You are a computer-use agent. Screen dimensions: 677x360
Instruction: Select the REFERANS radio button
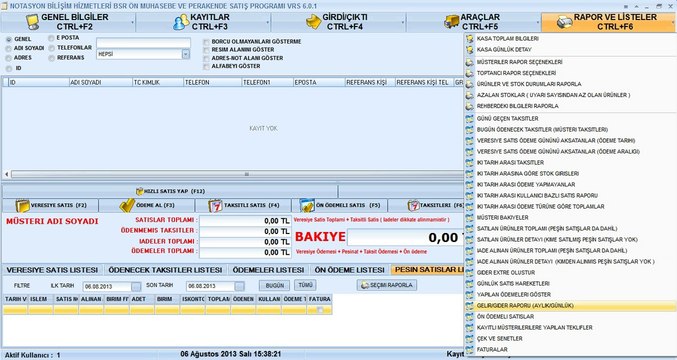point(51,58)
